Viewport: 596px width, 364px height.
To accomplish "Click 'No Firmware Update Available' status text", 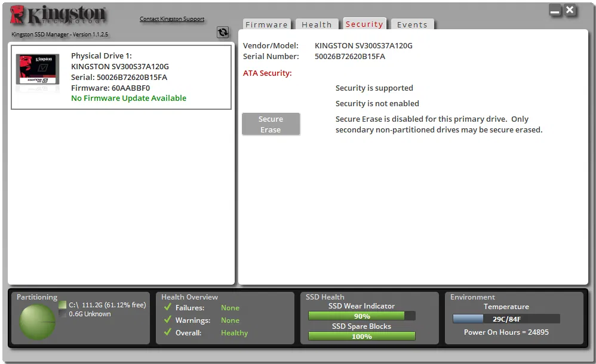I will pyautogui.click(x=128, y=98).
